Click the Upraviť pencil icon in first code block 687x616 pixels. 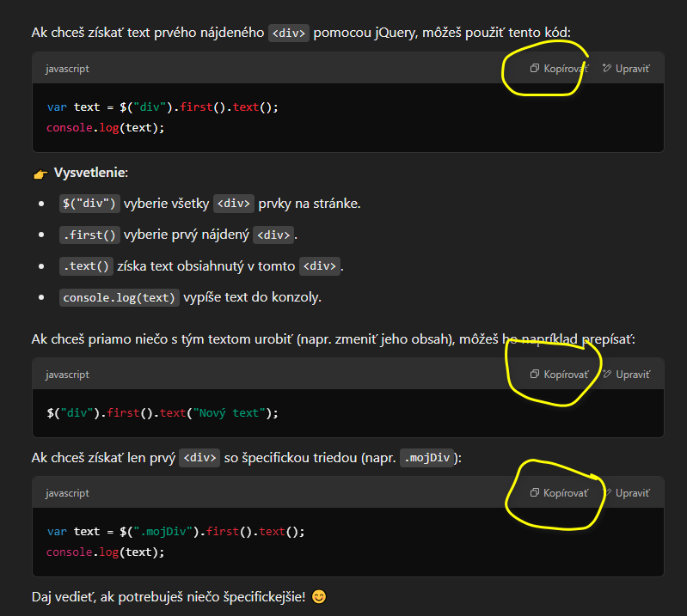click(x=607, y=69)
